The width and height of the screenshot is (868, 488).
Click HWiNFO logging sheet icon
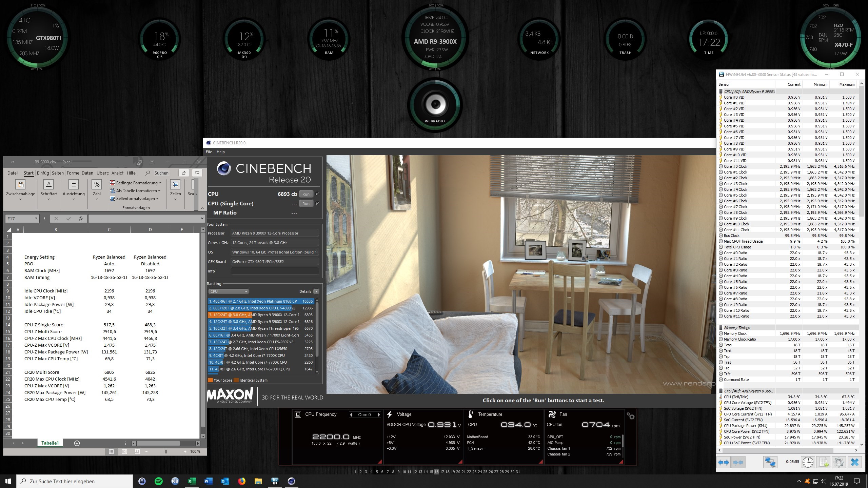[x=823, y=462]
